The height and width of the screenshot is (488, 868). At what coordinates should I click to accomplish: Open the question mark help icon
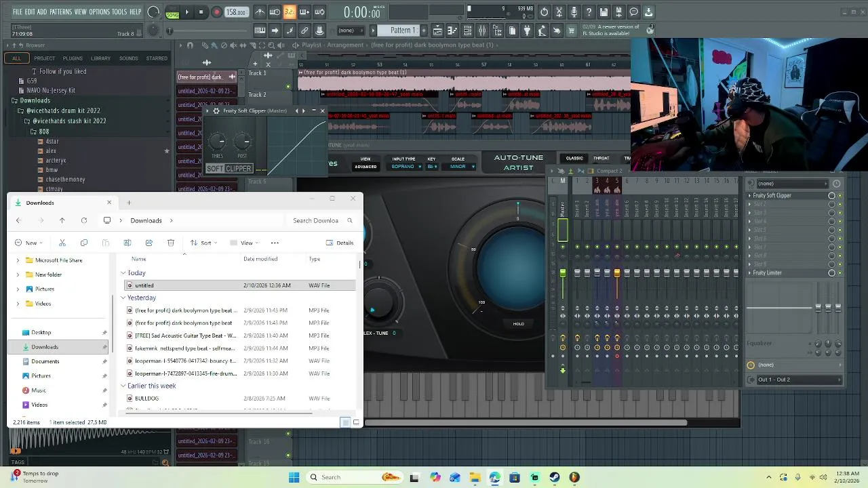tap(589, 12)
